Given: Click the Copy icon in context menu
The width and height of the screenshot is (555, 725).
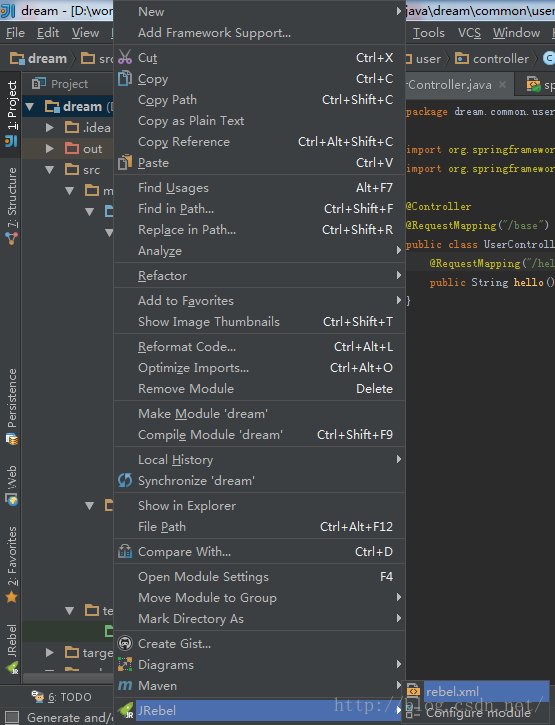Looking at the screenshot, I should tap(124, 79).
